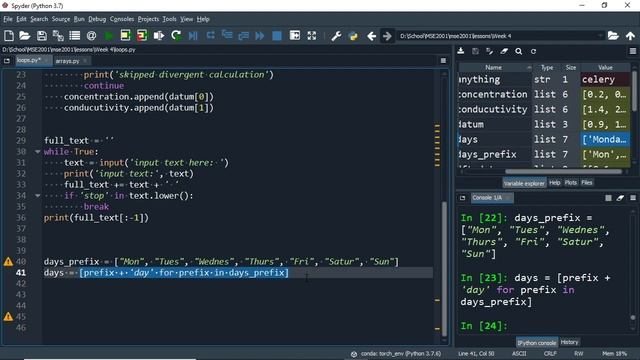Debug step return icon

244,36
